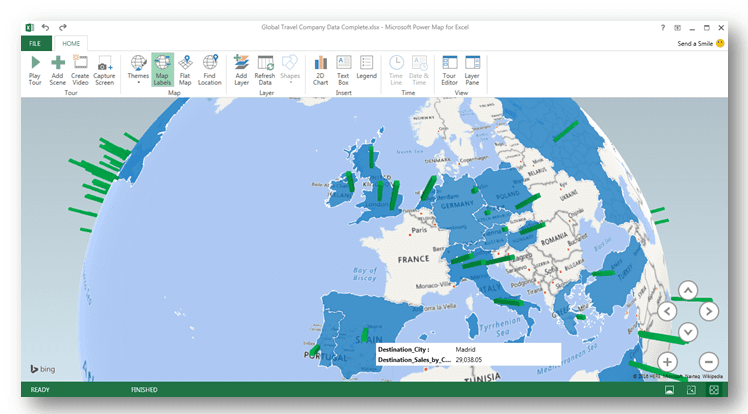This screenshot has width=748, height=414.
Task: Open the Themes dropdown
Action: click(x=138, y=71)
